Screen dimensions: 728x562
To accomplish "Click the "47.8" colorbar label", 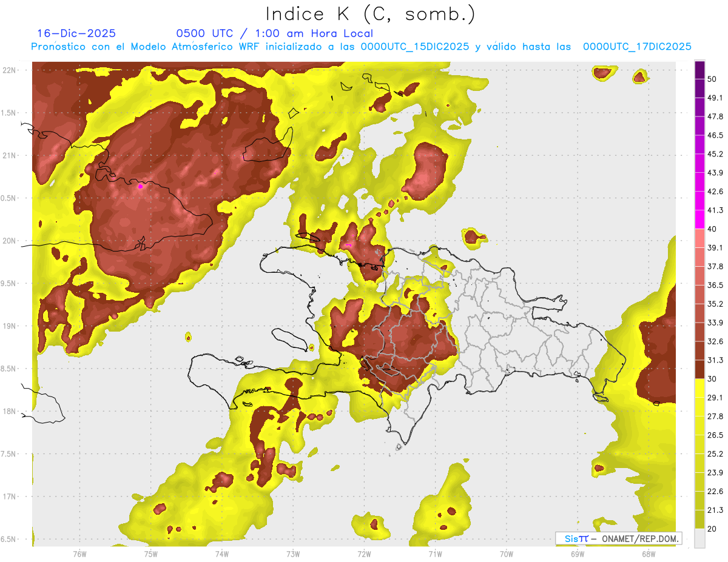I will click(715, 116).
